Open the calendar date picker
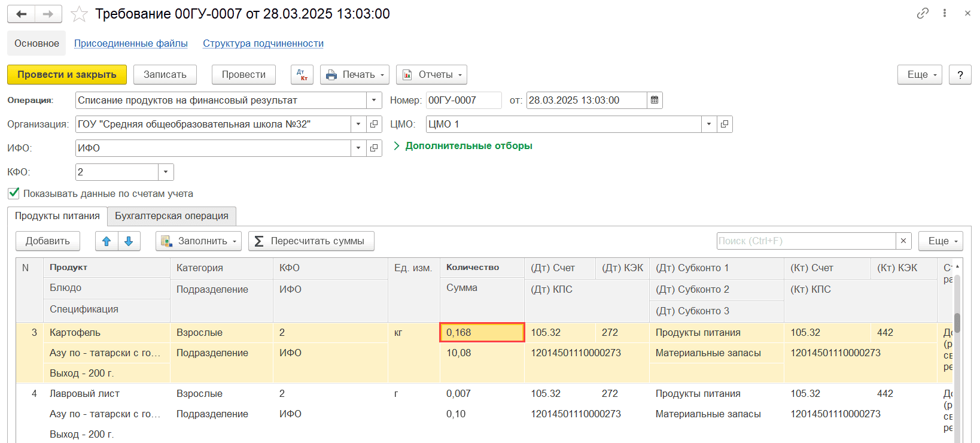This screenshot has width=980, height=443. tap(655, 101)
